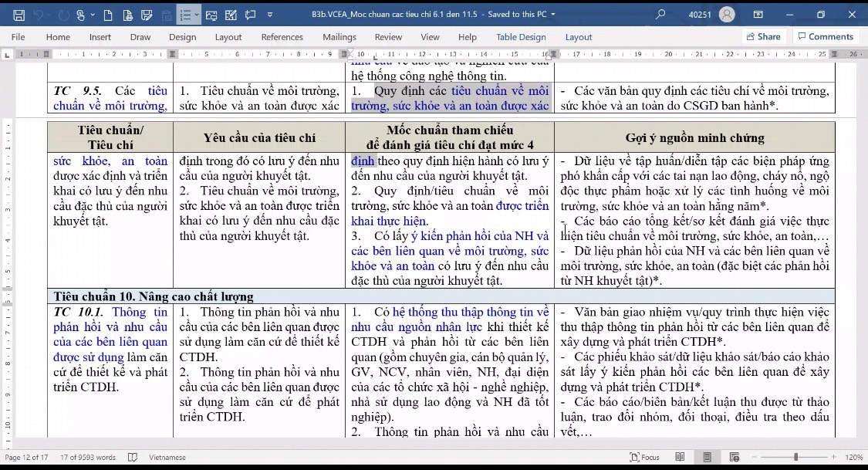Open the Comments button

tap(826, 36)
